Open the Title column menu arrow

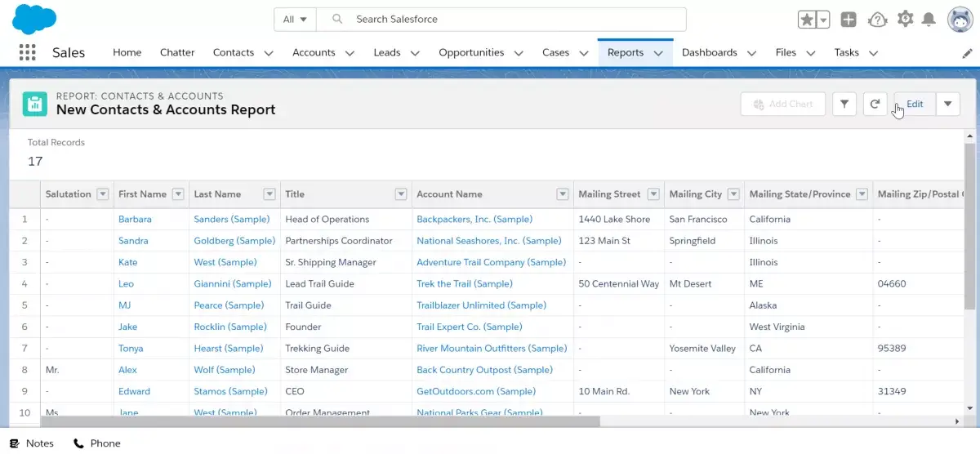(401, 194)
